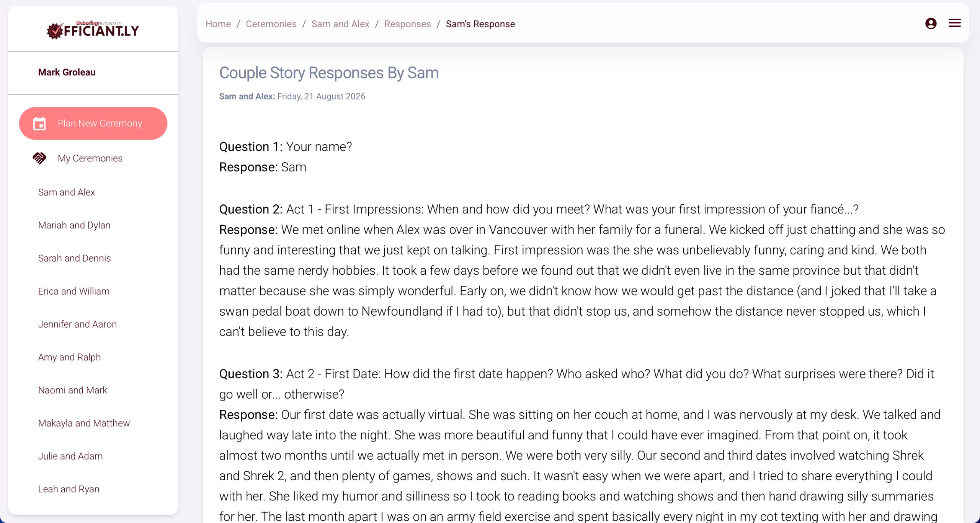Open the Mariah and Dylan ceremony
The width and height of the screenshot is (980, 523).
74,225
